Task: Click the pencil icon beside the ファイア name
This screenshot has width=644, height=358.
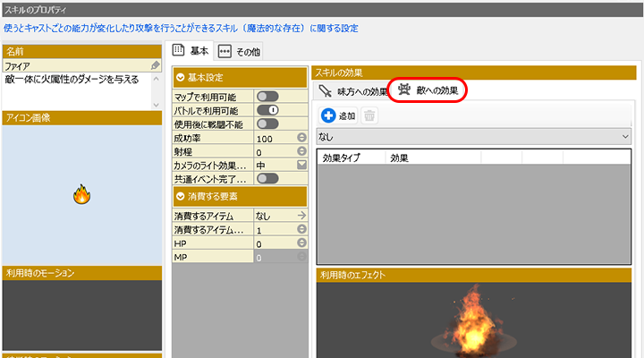Action: point(156,66)
